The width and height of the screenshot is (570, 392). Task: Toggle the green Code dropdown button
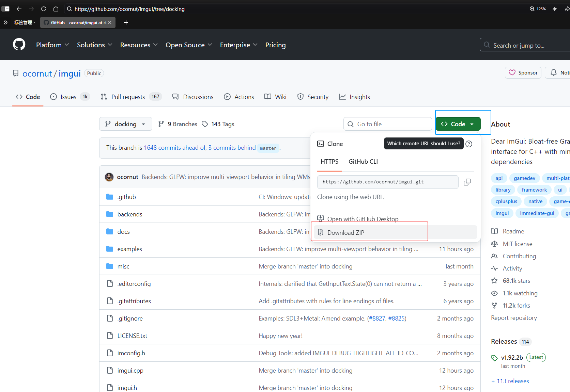pos(458,124)
